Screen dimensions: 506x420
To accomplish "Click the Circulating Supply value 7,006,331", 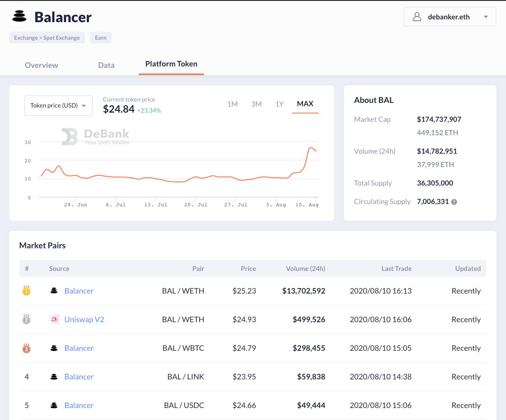I will point(433,201).
